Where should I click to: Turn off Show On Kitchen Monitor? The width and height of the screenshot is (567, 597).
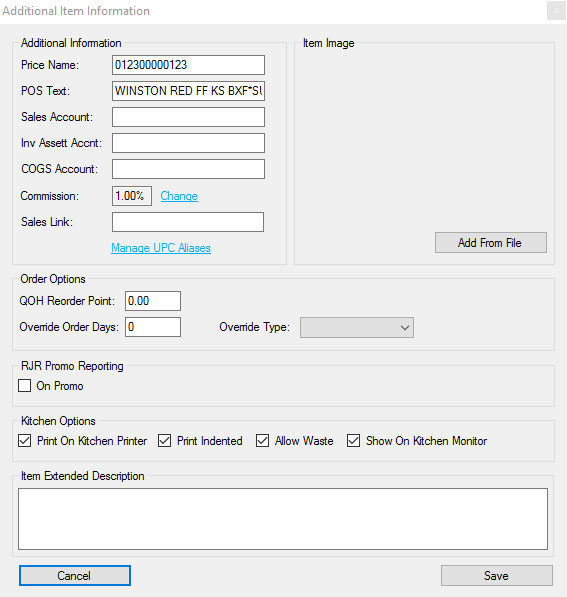[x=353, y=441]
